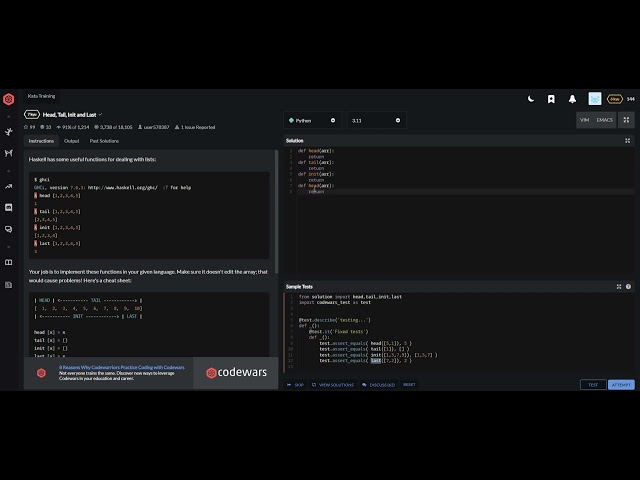Click RESET to reset the code

pyautogui.click(x=409, y=384)
